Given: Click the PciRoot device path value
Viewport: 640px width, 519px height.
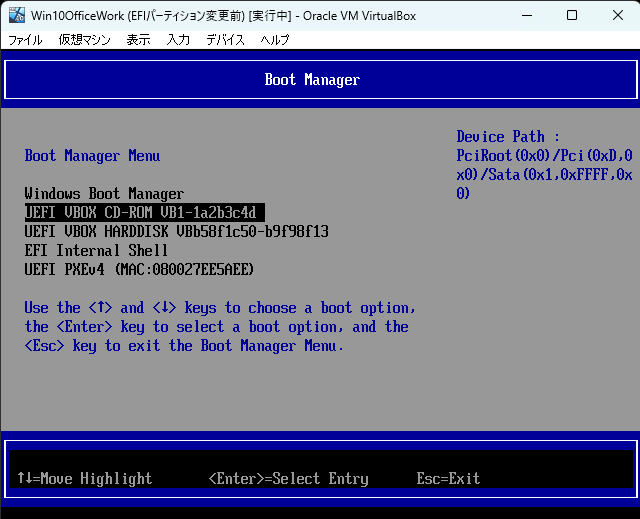Looking at the screenshot, I should [544, 174].
